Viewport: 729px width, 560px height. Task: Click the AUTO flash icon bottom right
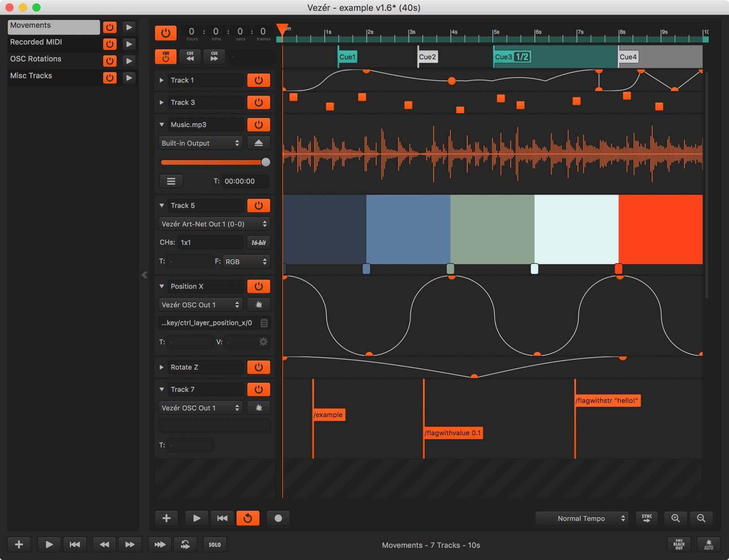click(709, 544)
